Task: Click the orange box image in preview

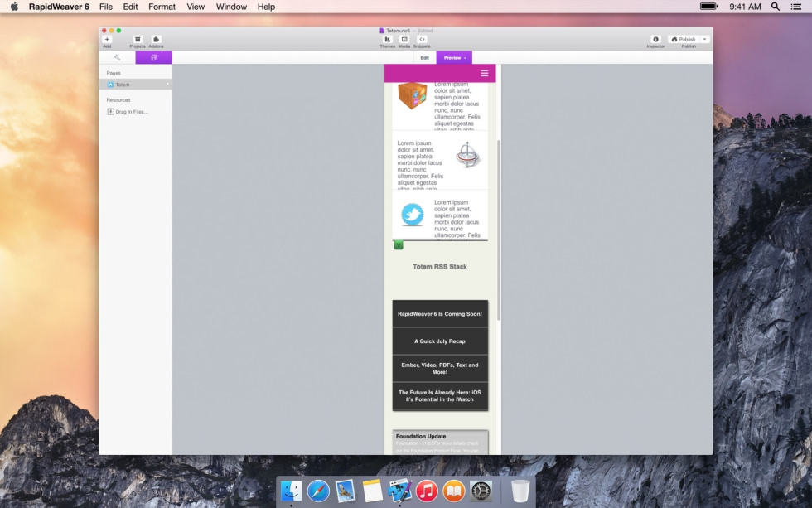Action: click(x=413, y=95)
